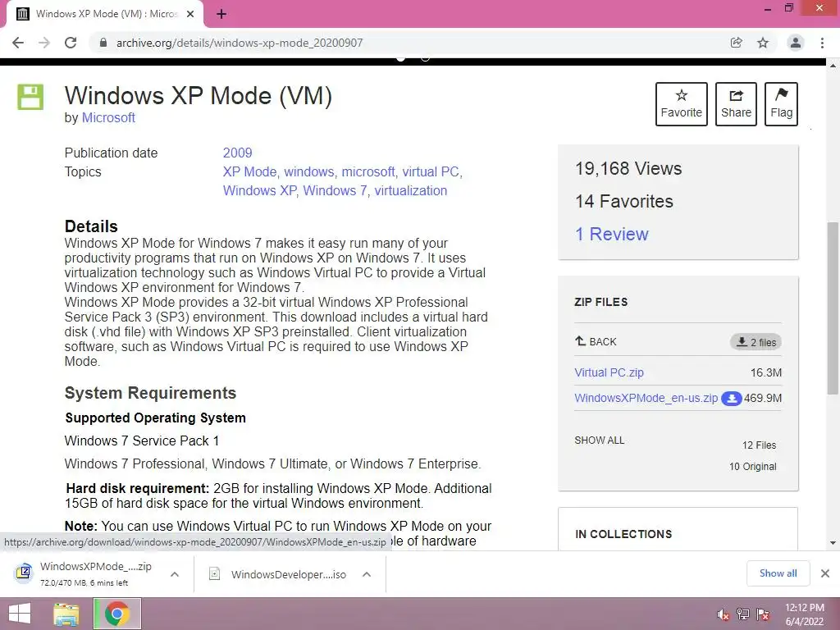The width and height of the screenshot is (840, 630).
Task: Open the Windows 7 topic link
Action: (335, 190)
